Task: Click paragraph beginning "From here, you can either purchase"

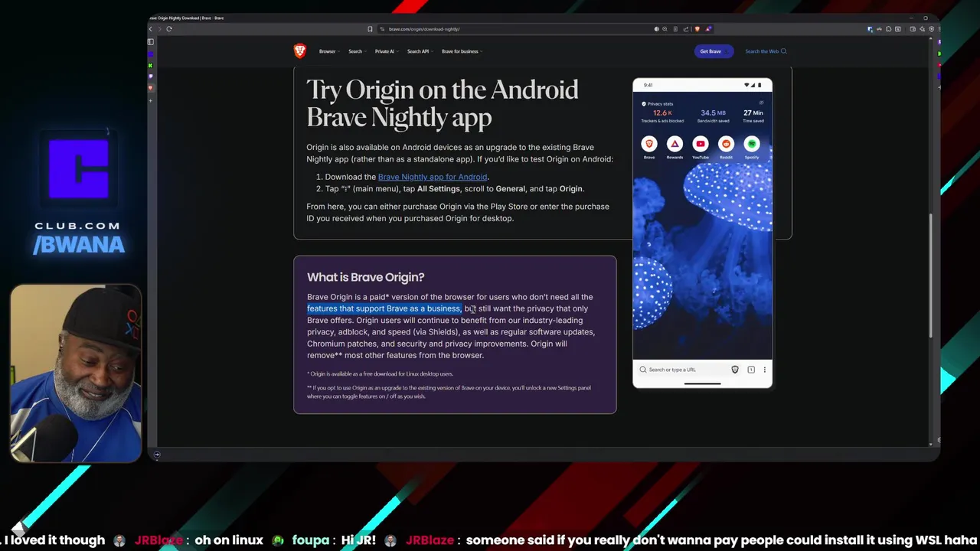Action: pyautogui.click(x=458, y=212)
